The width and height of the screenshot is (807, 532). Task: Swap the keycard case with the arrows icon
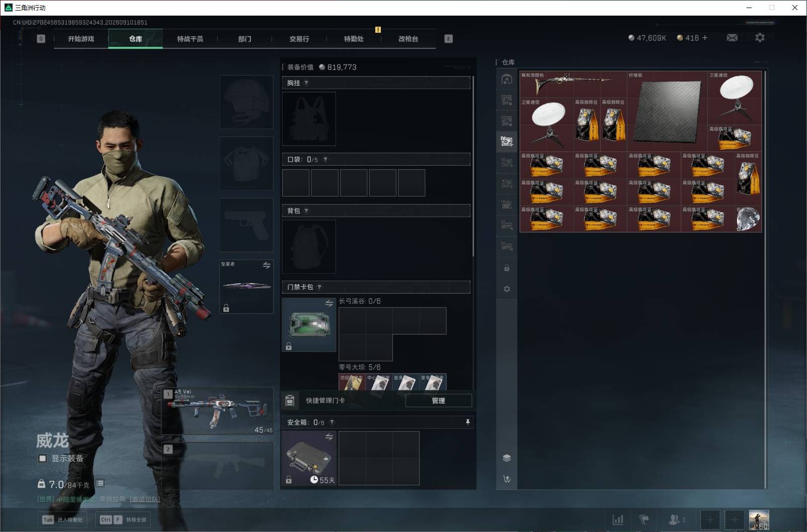pyautogui.click(x=329, y=303)
